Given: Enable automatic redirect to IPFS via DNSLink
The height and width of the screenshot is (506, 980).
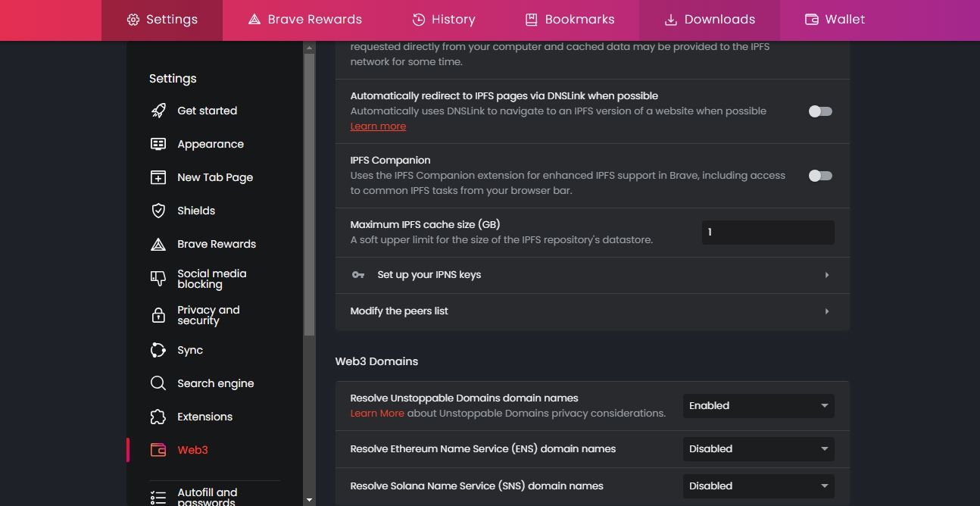Looking at the screenshot, I should point(819,111).
